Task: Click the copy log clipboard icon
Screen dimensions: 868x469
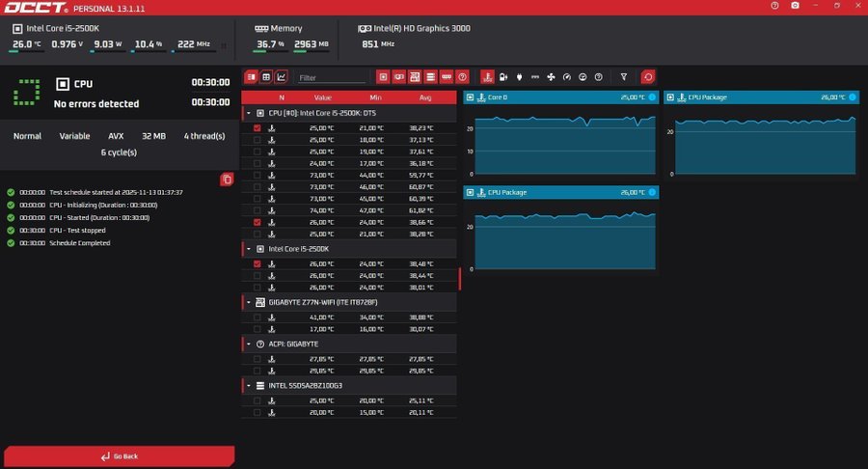Action: click(227, 179)
